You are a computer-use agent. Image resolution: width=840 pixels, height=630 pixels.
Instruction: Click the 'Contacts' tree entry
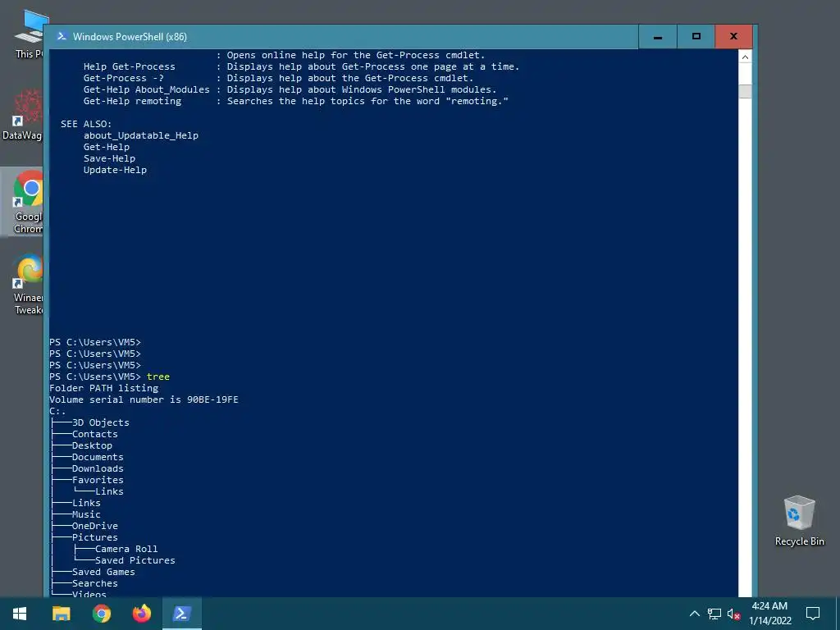[x=95, y=434]
